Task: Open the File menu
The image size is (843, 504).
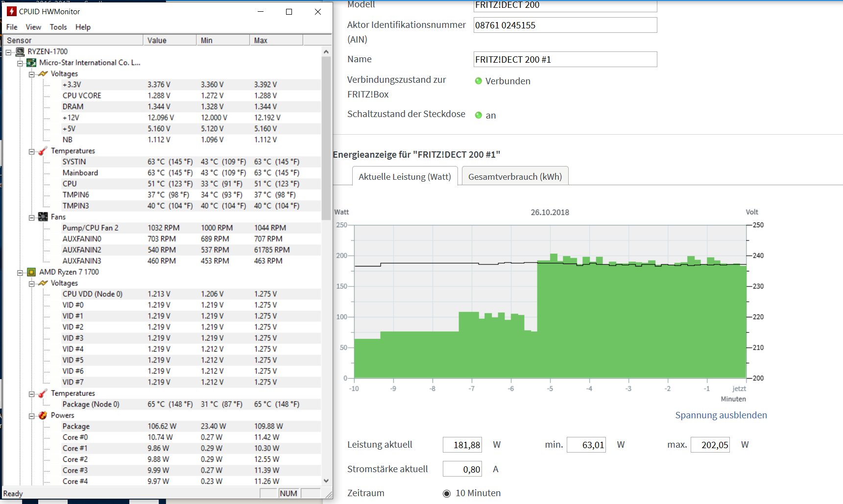Action: [12, 27]
